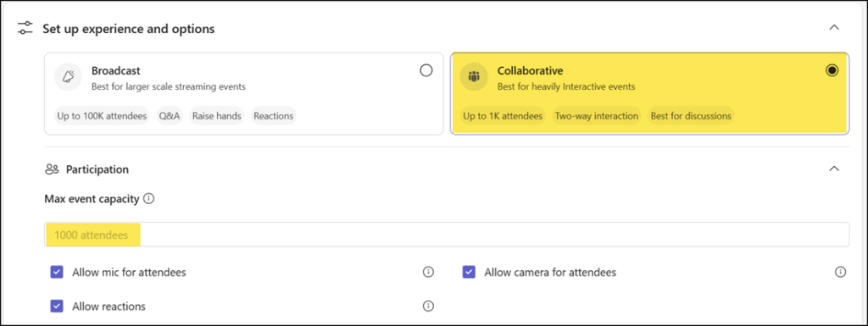Uncheck the Allow reactions checkbox

coord(57,307)
